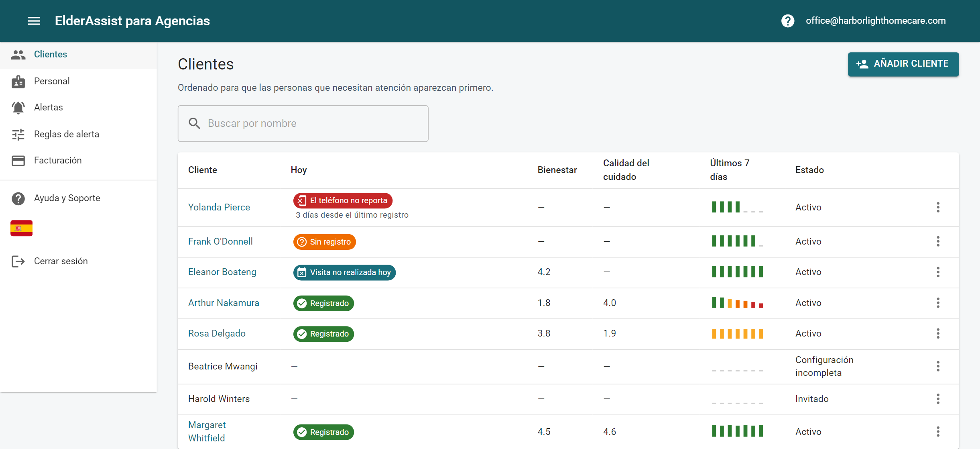This screenshot has width=980, height=449.
Task: Open Alertas in the sidebar
Action: coord(79,107)
